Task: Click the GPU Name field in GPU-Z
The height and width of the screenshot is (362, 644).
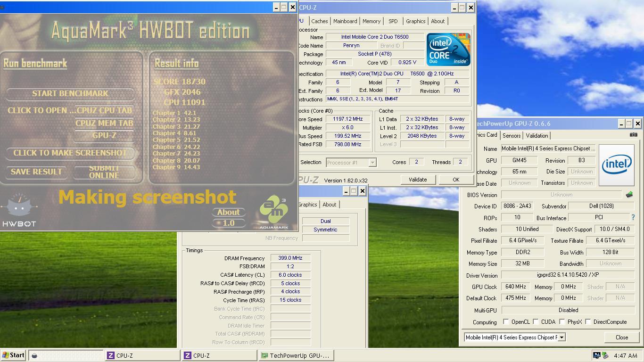Action: coord(549,148)
